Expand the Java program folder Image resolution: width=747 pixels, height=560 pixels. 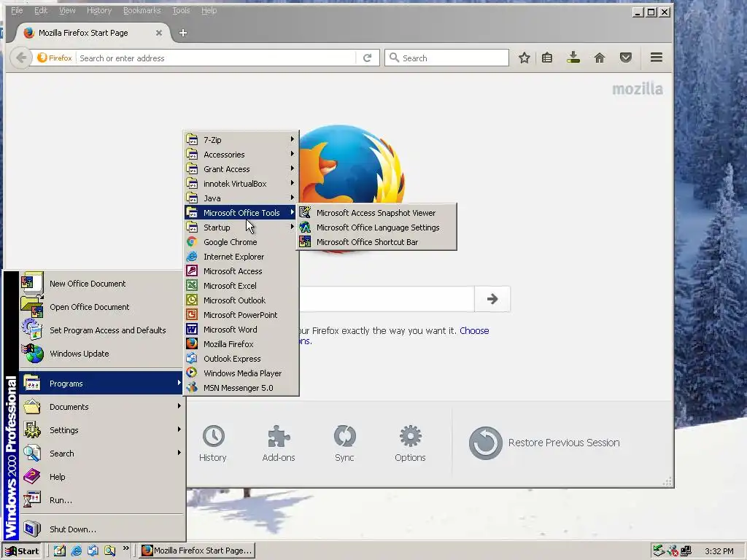(241, 198)
